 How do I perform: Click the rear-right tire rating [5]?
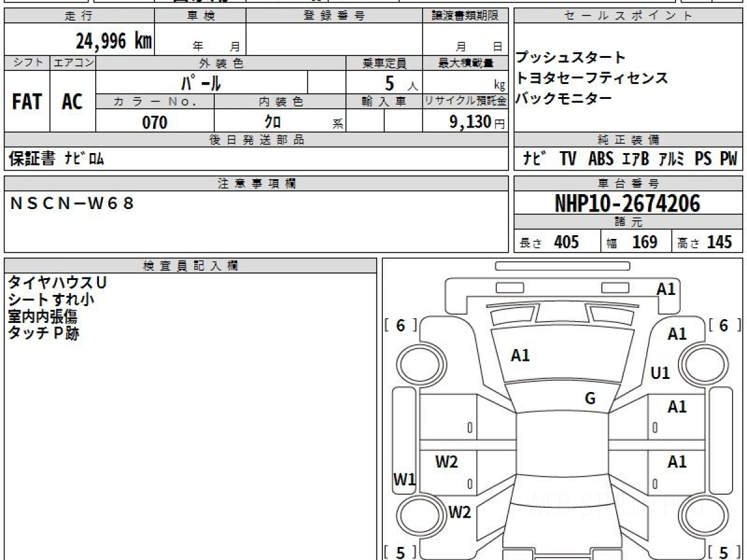click(725, 552)
